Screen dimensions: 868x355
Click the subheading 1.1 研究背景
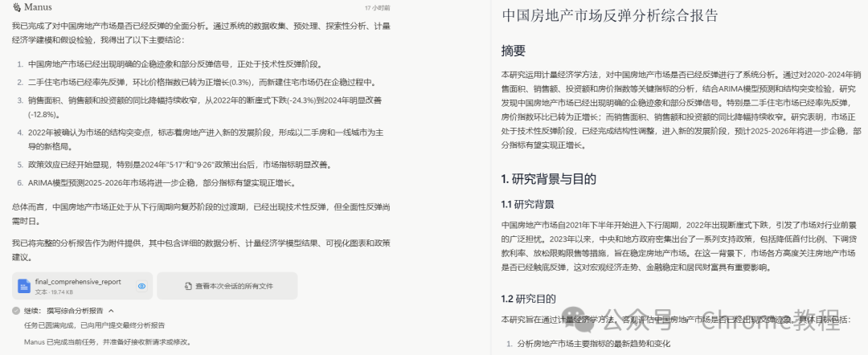(x=527, y=205)
